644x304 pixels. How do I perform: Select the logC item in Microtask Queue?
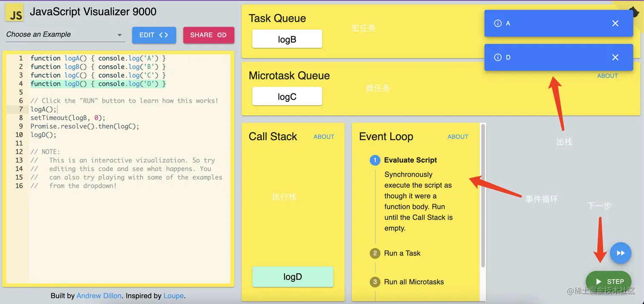point(287,97)
